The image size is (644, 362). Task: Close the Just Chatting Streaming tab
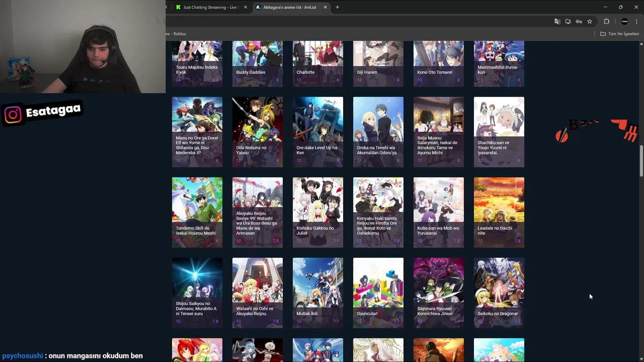pos(246,7)
